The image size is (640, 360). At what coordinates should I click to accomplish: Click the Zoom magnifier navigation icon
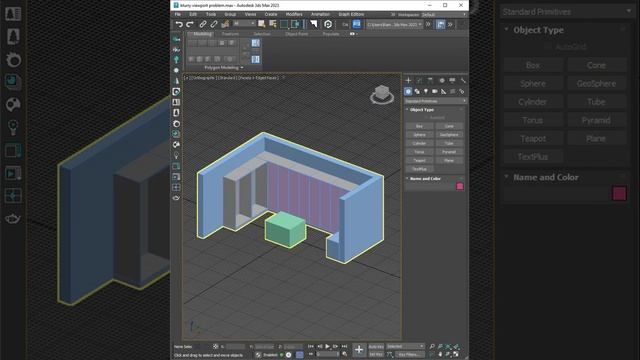432,347
